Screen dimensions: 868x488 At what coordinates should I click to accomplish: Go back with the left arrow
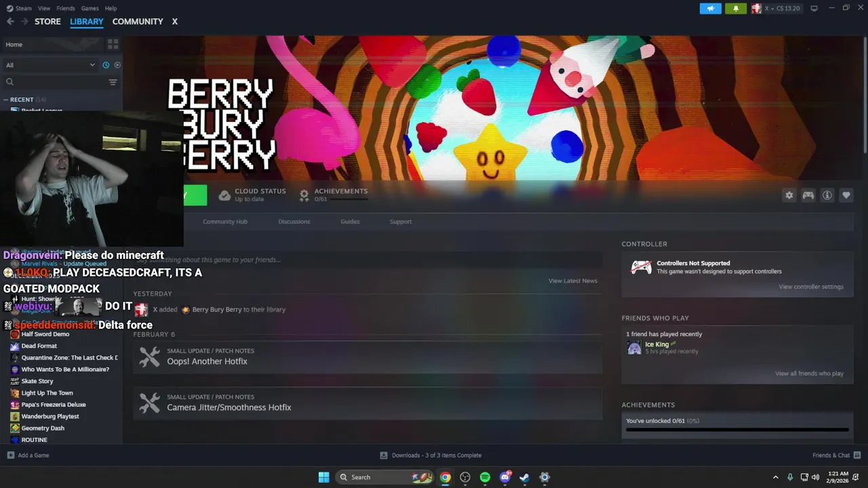click(10, 22)
